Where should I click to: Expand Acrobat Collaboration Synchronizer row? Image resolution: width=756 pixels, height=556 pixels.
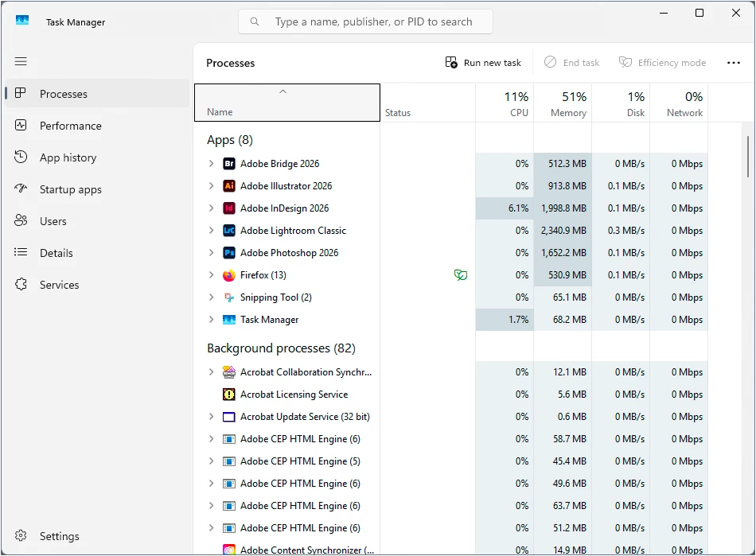tap(211, 372)
